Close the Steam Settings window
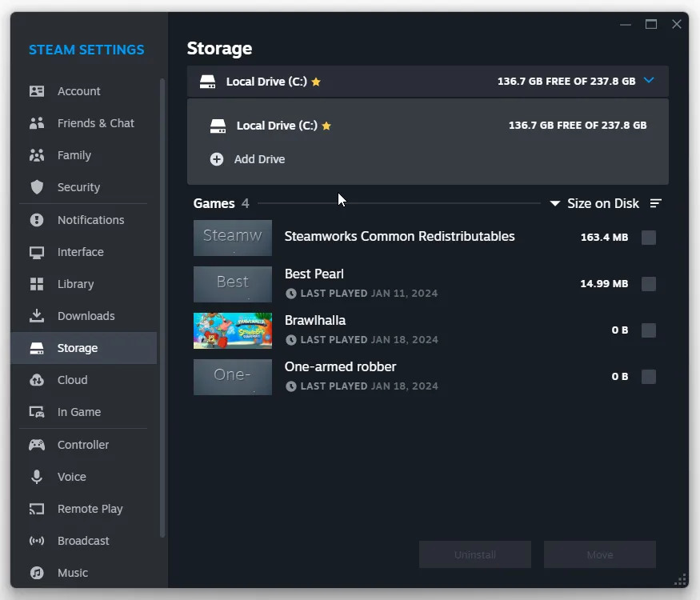This screenshot has width=700, height=600. pyautogui.click(x=677, y=24)
